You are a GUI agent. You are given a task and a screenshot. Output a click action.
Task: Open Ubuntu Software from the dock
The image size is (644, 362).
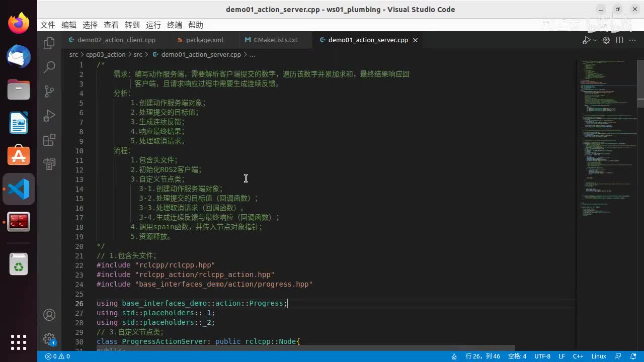[x=19, y=156]
